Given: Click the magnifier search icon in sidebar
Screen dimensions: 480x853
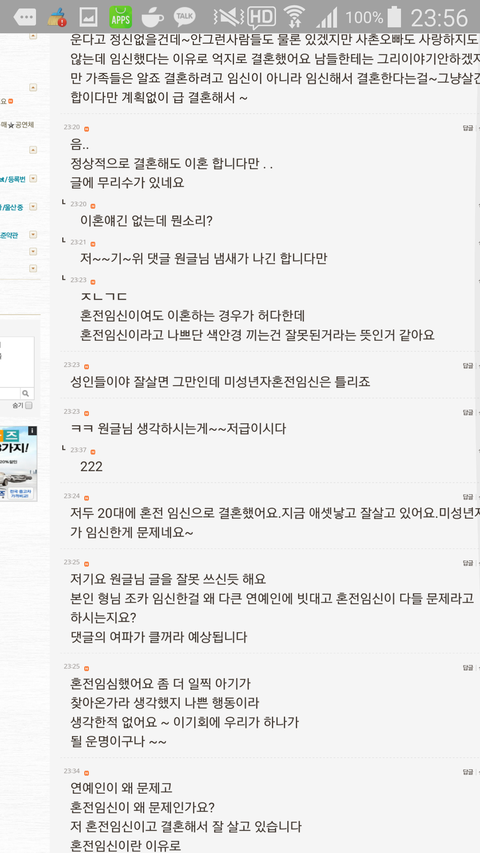Looking at the screenshot, I should click(25, 393).
